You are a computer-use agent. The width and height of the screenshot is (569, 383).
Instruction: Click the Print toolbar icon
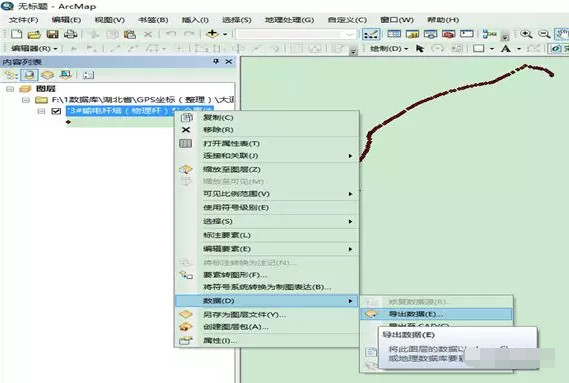70,34
